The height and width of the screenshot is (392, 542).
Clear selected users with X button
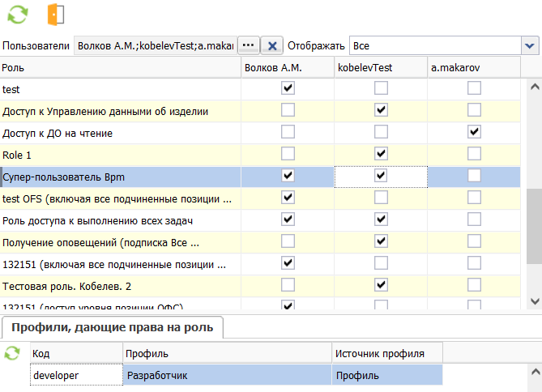click(273, 46)
